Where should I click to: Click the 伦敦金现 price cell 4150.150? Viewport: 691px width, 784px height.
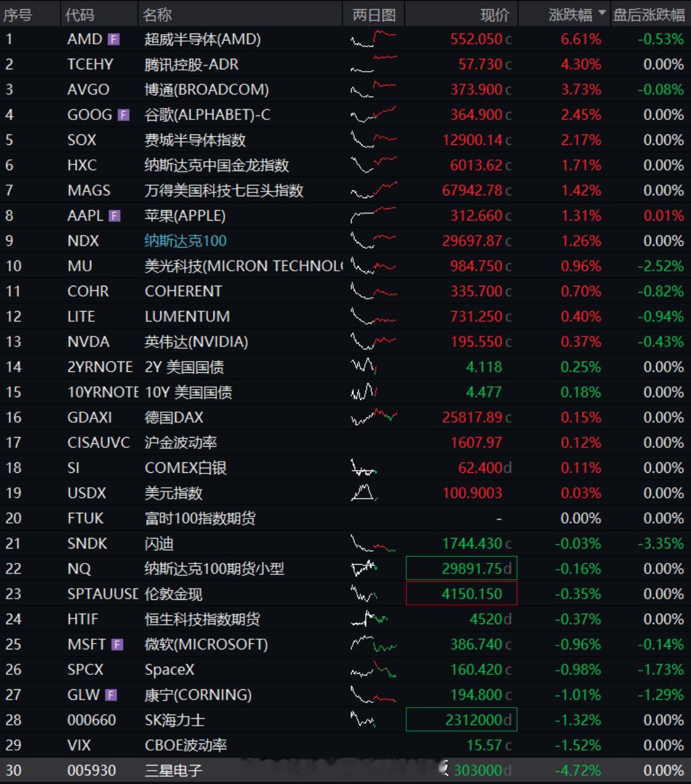(462, 594)
